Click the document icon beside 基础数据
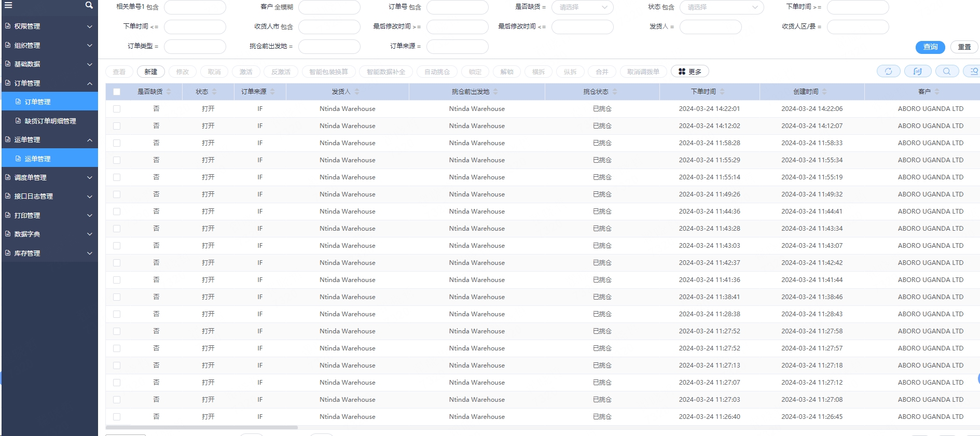Viewport: 980px width, 436px height. point(8,64)
